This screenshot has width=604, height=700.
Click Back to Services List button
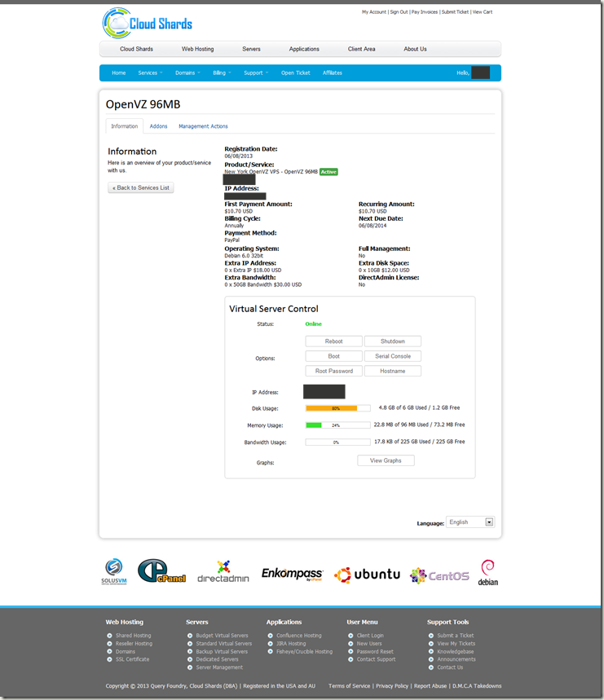141,188
